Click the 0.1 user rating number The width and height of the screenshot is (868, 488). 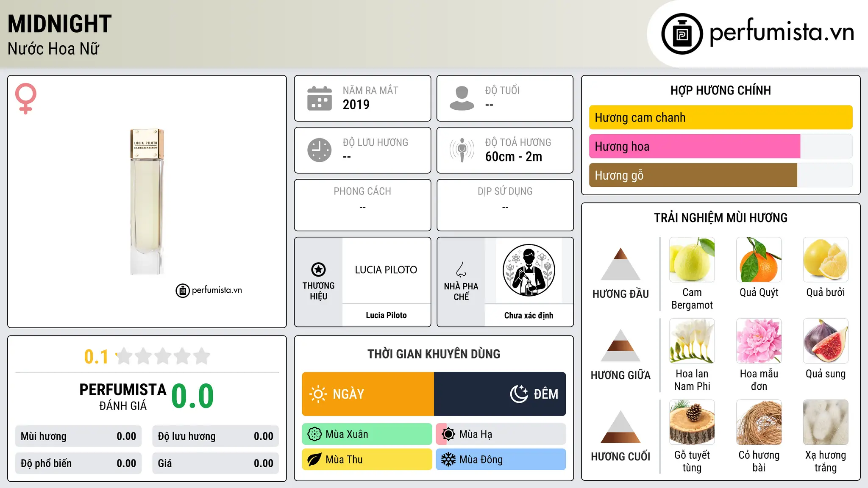coord(96,357)
